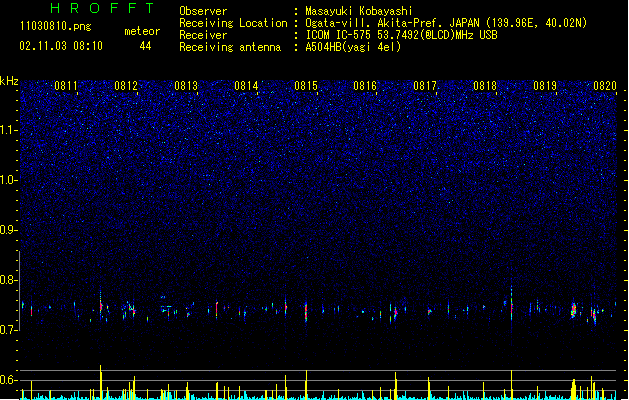Image resolution: width=629 pixels, height=400 pixels.
Task: Click the 0812 time marker
Action: click(x=126, y=86)
